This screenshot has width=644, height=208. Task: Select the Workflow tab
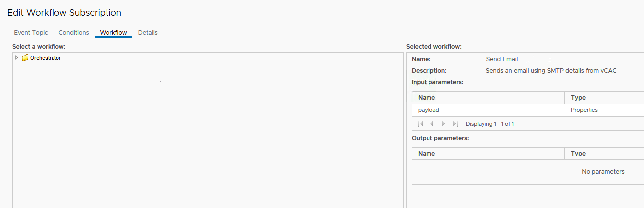(x=113, y=32)
